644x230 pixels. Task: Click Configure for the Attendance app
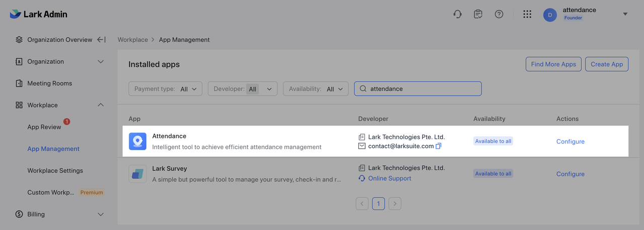coord(570,142)
